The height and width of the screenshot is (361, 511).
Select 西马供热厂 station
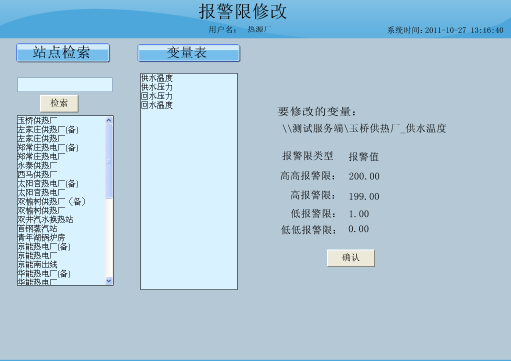[x=37, y=174]
